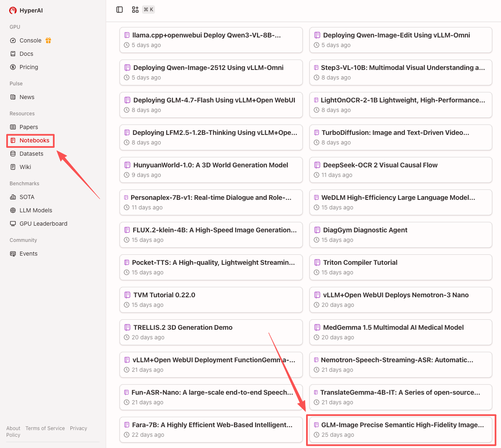Click the About footer link
Image resolution: width=501 pixels, height=448 pixels.
point(13,428)
